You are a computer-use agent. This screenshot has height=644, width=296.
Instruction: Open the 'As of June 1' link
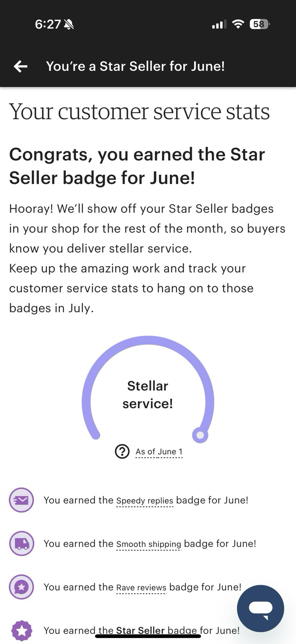click(159, 452)
